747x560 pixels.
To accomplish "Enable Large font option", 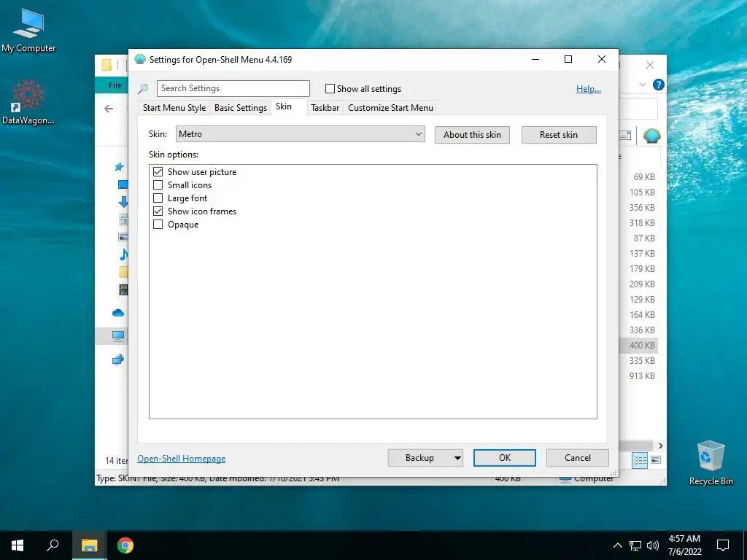I will tap(158, 198).
